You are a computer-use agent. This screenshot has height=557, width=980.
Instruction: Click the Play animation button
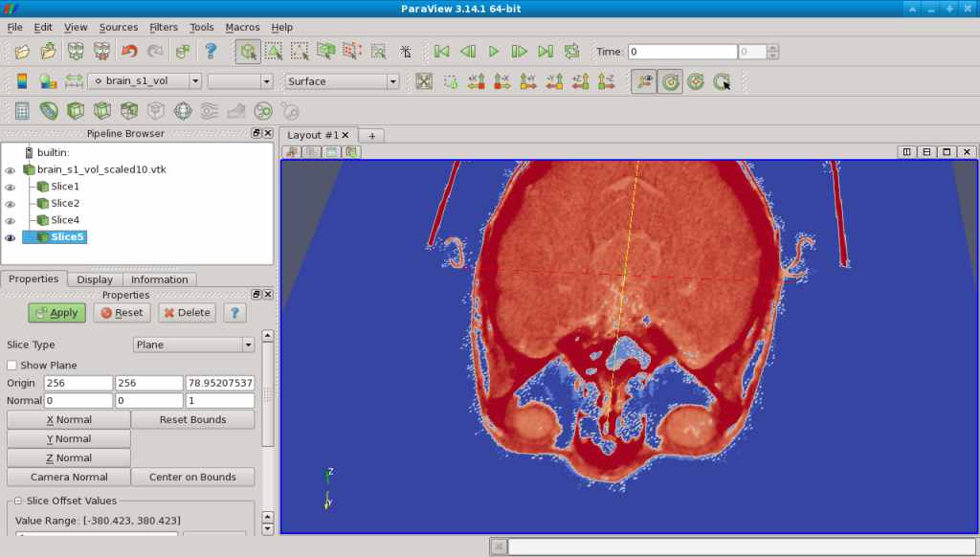(494, 52)
